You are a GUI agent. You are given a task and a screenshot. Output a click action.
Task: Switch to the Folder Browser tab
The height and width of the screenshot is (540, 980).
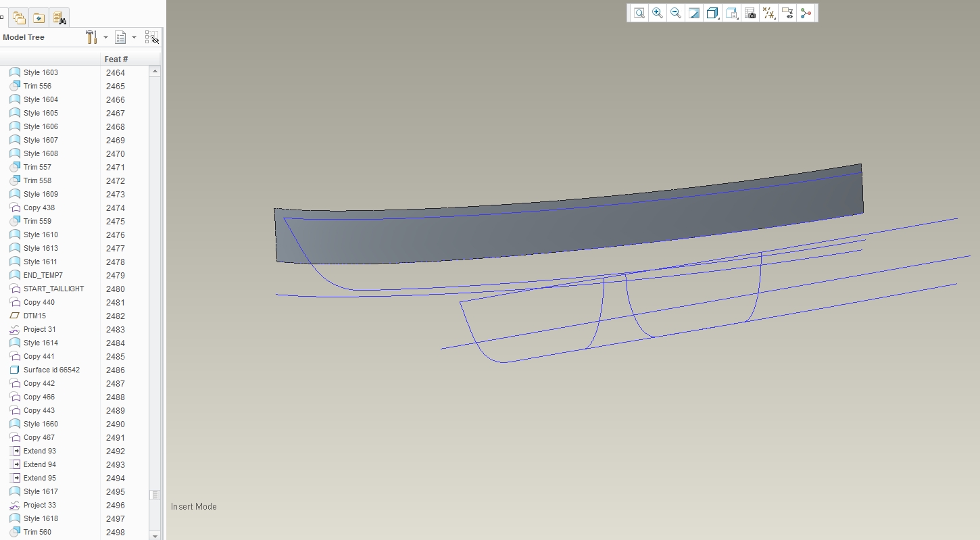19,18
